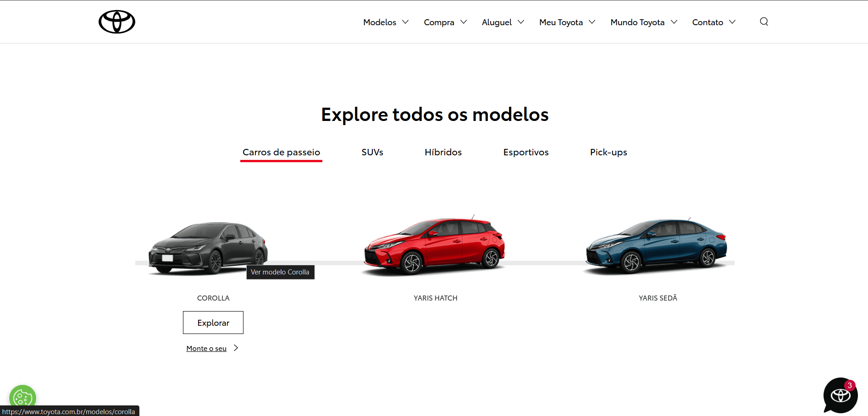Switch to the Híbridos tab
The height and width of the screenshot is (416, 868).
point(443,152)
